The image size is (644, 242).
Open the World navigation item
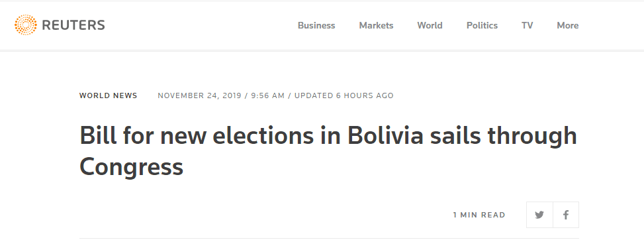tap(430, 25)
